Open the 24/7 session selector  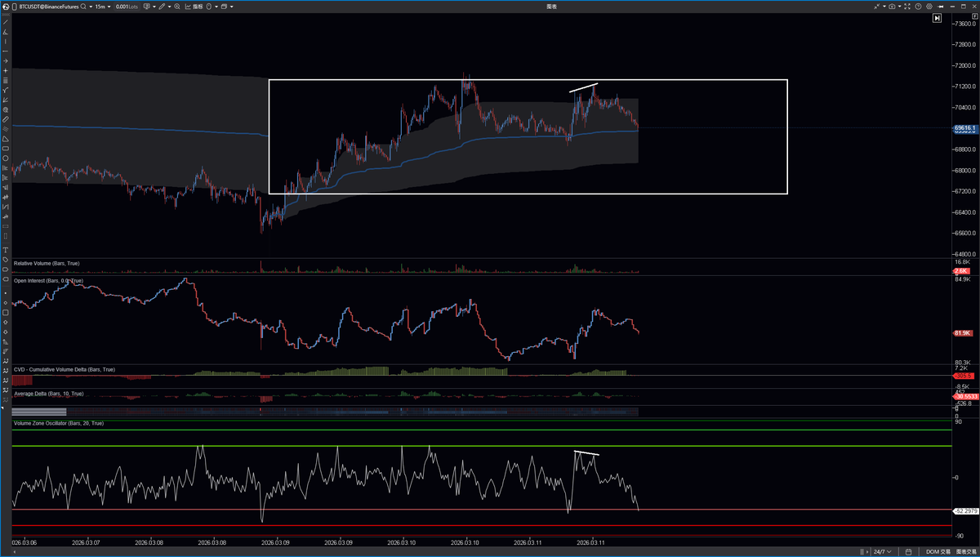(x=882, y=552)
